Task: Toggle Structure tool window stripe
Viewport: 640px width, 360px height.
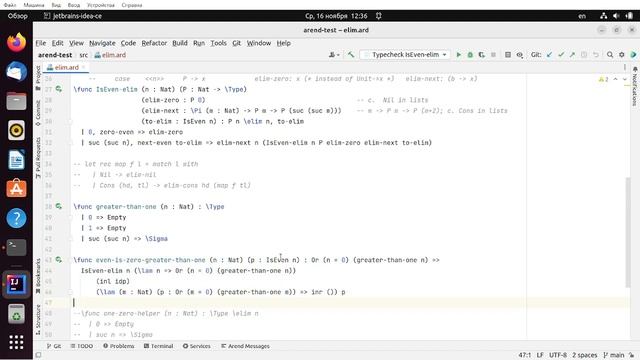Action: [38, 320]
